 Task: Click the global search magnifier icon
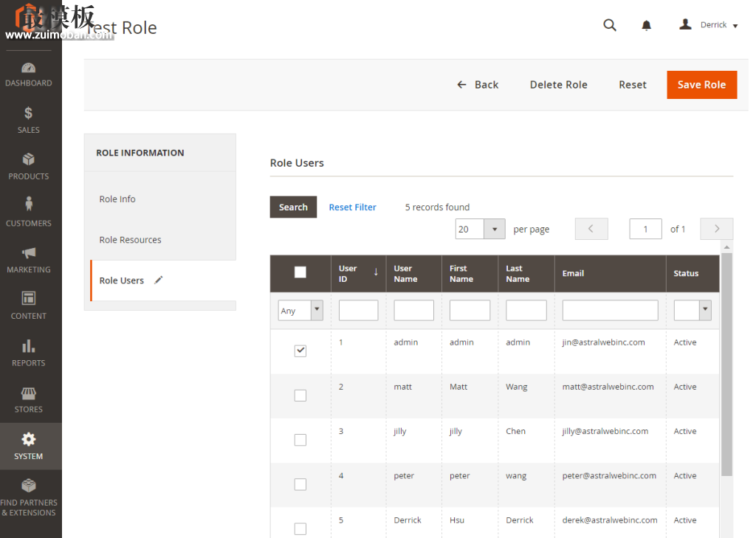point(610,25)
